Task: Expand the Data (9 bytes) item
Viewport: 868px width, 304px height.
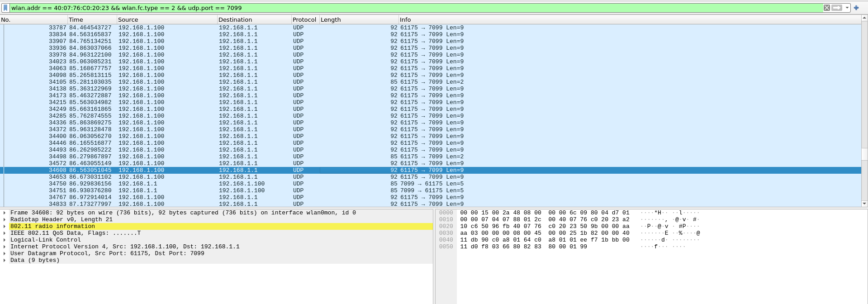Action: [x=5, y=260]
